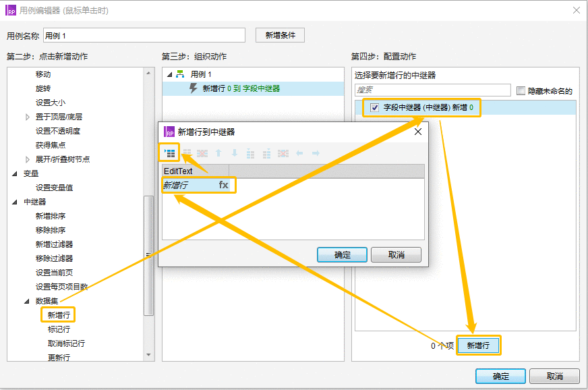Viewport: 588px width, 390px height.
Task: Click the RP logo in the 新增行到中继器 dialog title
Action: pyautogui.click(x=169, y=132)
